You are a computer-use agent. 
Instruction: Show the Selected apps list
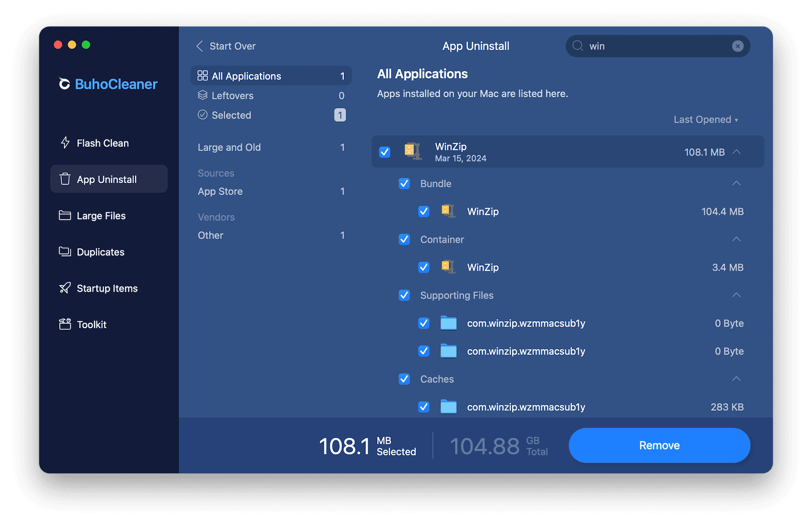tap(271, 115)
